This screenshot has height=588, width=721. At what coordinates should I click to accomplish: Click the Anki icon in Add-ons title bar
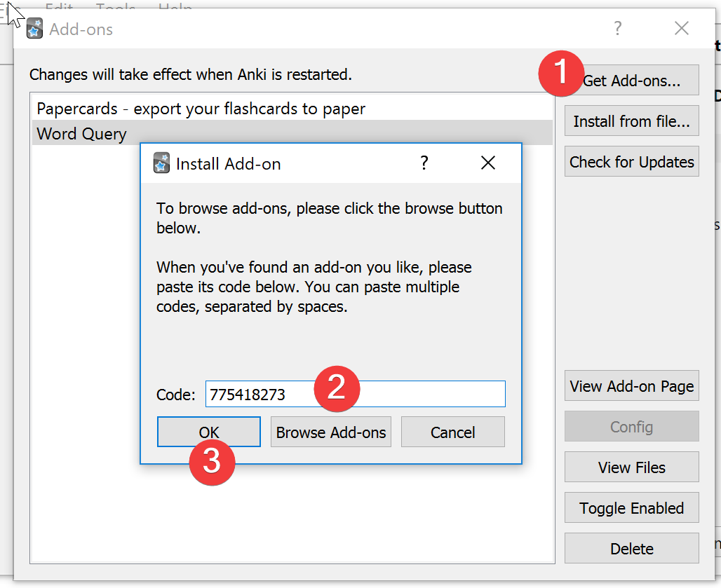34,29
